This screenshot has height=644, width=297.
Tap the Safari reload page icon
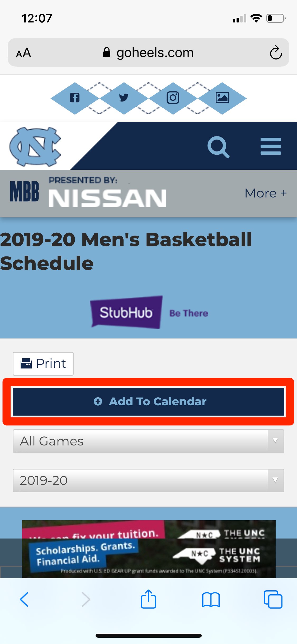coord(276,53)
